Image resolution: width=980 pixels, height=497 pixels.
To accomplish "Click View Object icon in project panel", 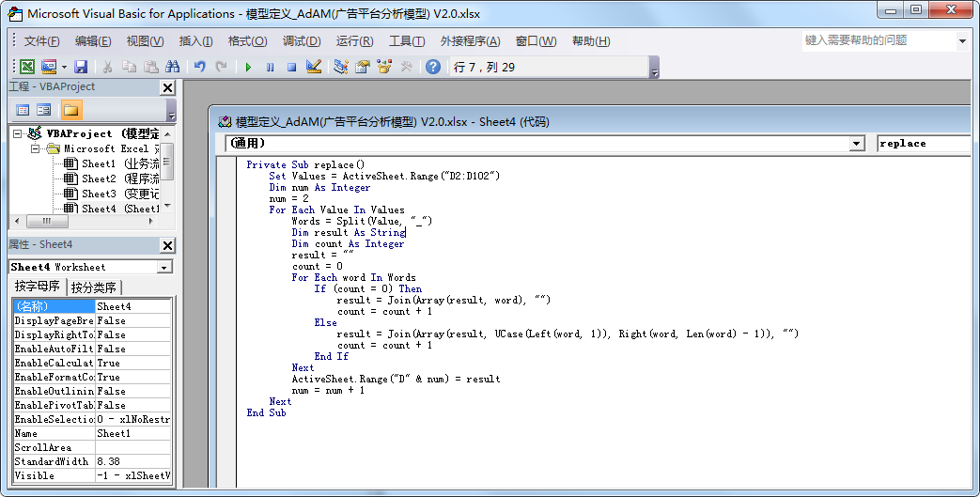I will coord(44,110).
